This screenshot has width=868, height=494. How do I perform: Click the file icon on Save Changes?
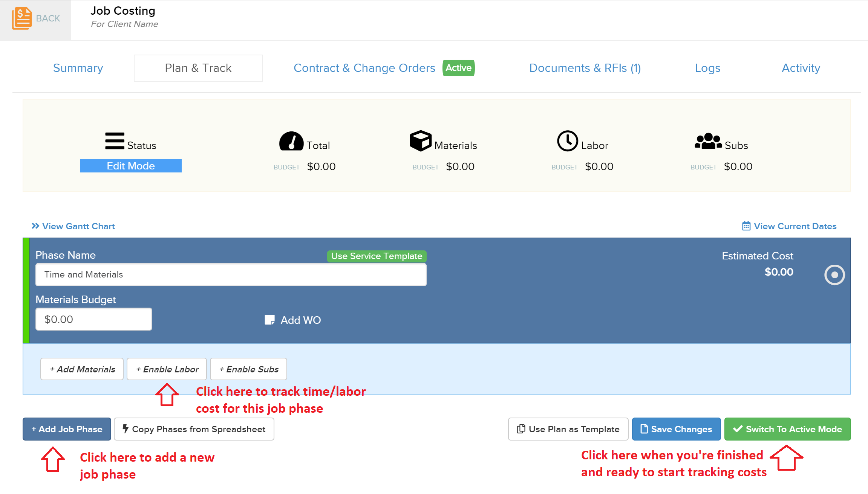[x=644, y=429]
